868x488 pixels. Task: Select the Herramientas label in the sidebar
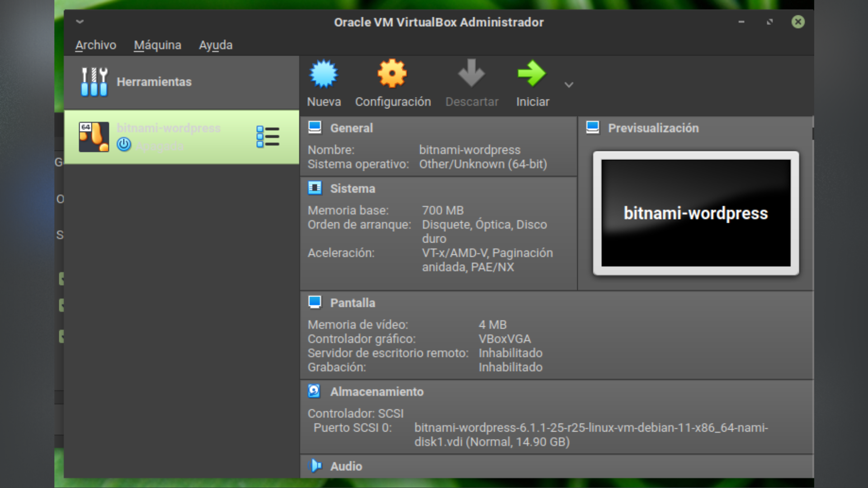(x=154, y=82)
